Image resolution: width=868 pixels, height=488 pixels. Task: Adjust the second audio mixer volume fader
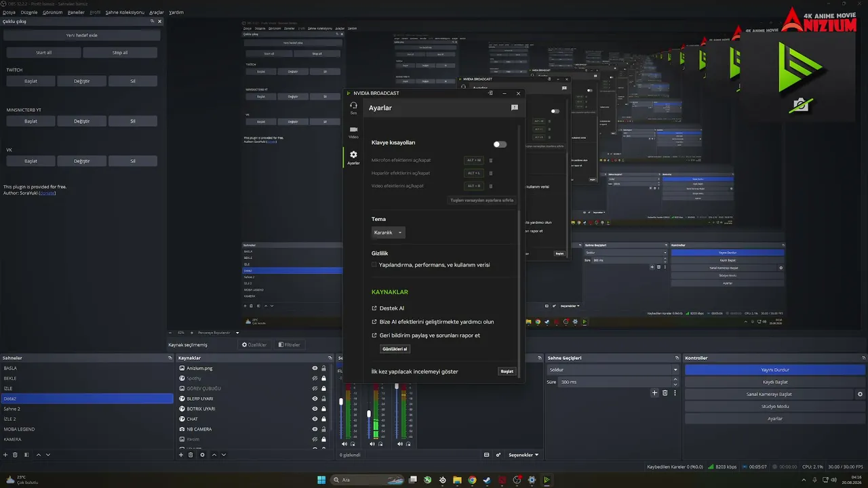(369, 413)
